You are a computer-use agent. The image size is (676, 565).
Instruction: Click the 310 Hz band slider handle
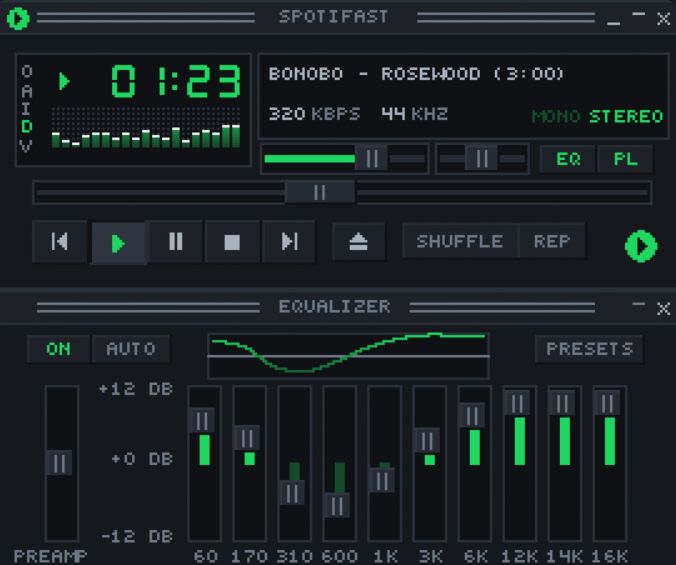(x=292, y=493)
